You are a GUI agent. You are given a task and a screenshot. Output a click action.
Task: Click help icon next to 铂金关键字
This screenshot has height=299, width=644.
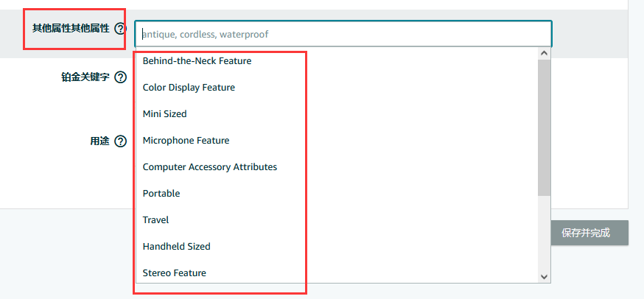coord(120,77)
